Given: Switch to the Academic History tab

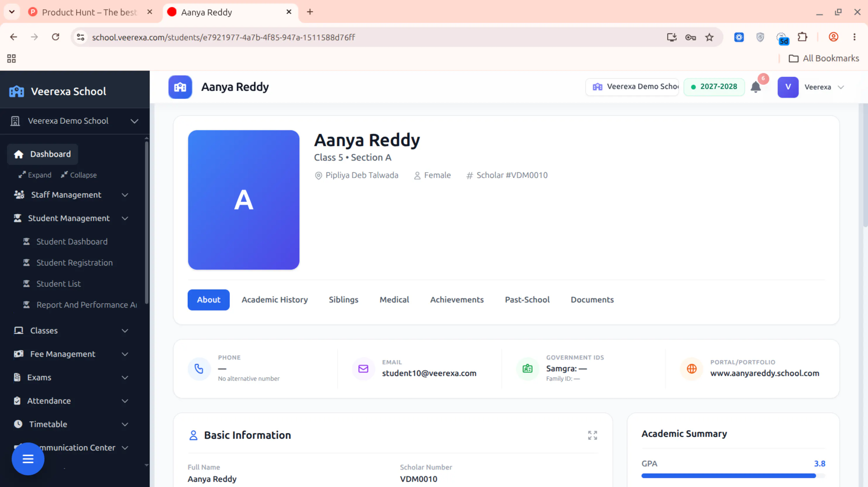Looking at the screenshot, I should [275, 299].
